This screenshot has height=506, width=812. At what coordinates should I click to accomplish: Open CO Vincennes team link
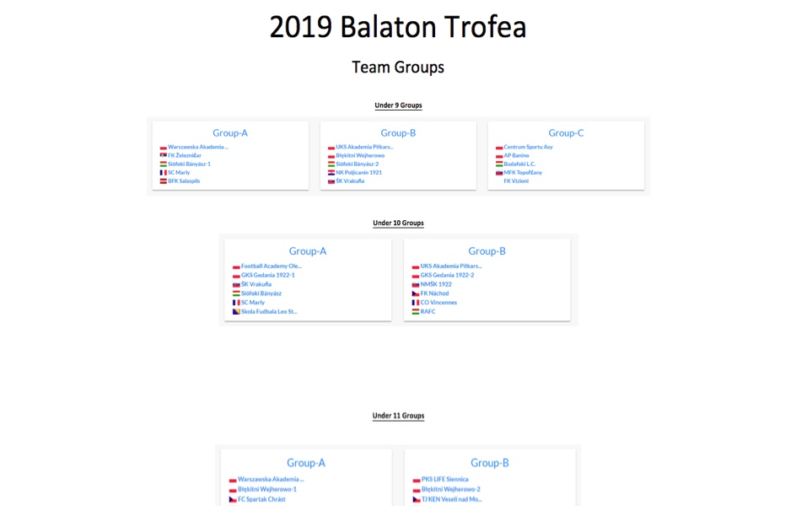438,303
